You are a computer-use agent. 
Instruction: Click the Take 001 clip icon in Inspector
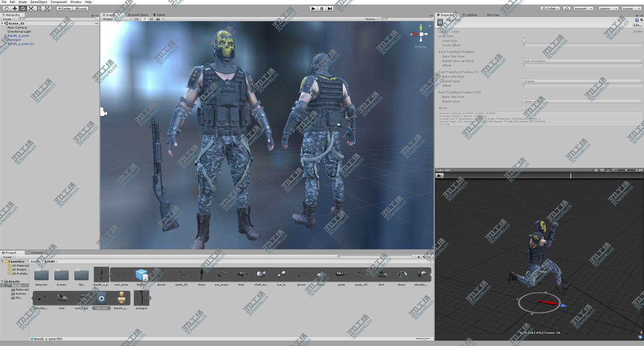click(x=440, y=22)
